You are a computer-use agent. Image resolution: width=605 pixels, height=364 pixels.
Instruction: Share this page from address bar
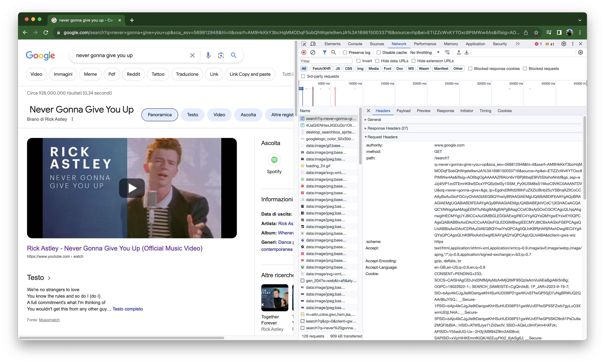tap(526, 33)
